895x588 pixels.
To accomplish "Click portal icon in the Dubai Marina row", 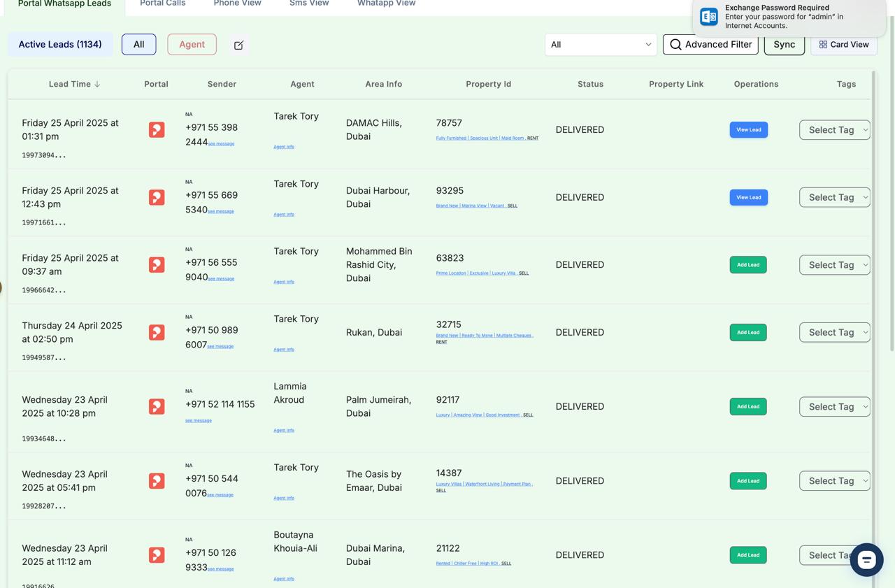I will [157, 555].
